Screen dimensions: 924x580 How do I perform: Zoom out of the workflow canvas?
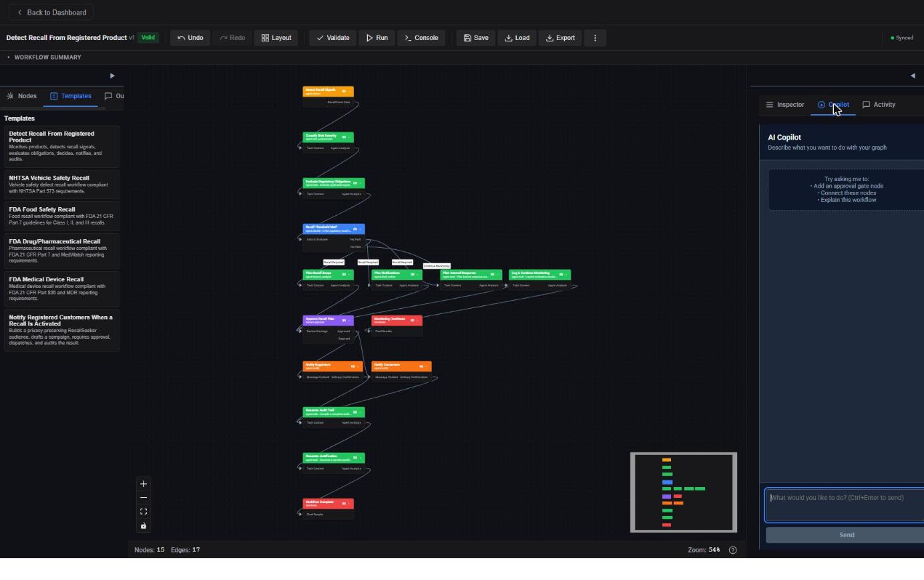click(x=144, y=498)
